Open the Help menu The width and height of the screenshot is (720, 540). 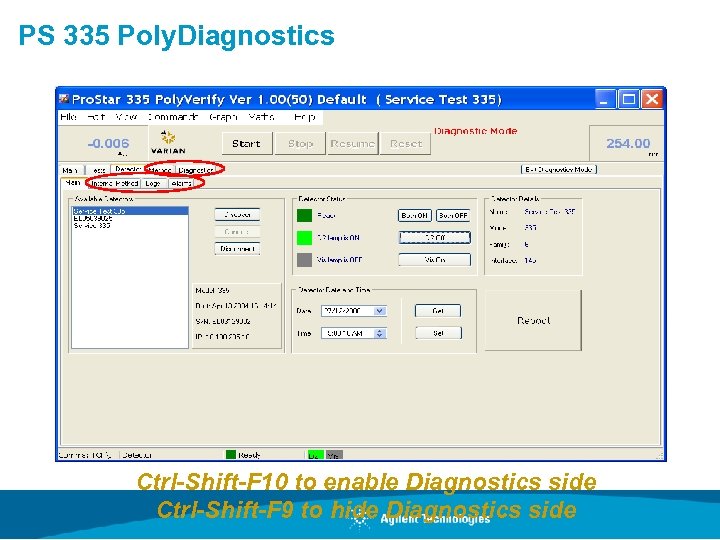tap(305, 117)
